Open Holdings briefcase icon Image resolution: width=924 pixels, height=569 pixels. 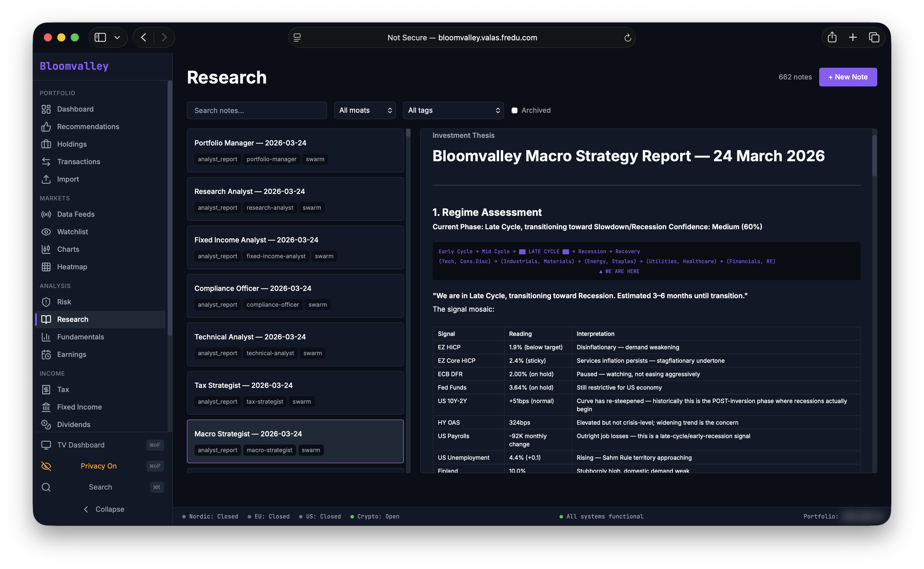tap(46, 144)
